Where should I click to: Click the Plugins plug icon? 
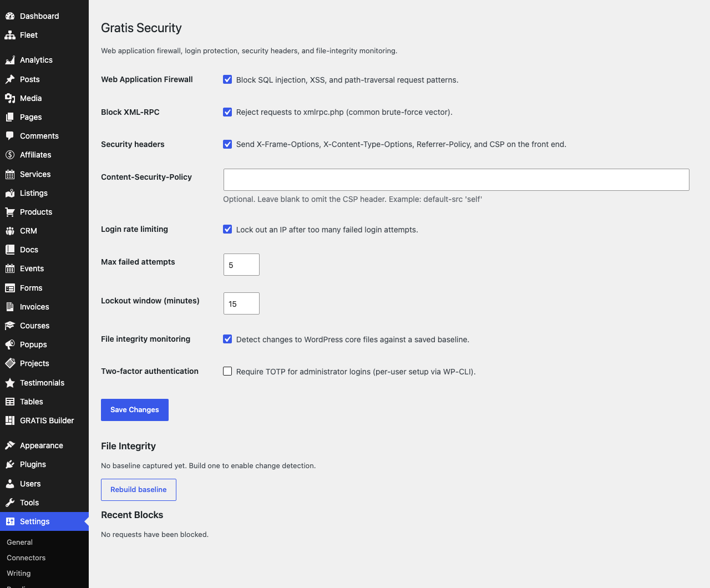point(10,464)
